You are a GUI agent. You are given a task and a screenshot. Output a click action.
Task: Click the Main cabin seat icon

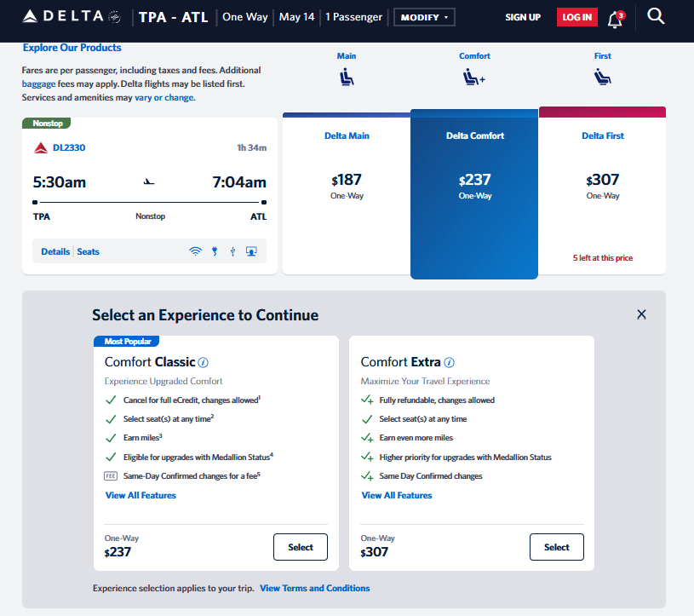point(347,78)
